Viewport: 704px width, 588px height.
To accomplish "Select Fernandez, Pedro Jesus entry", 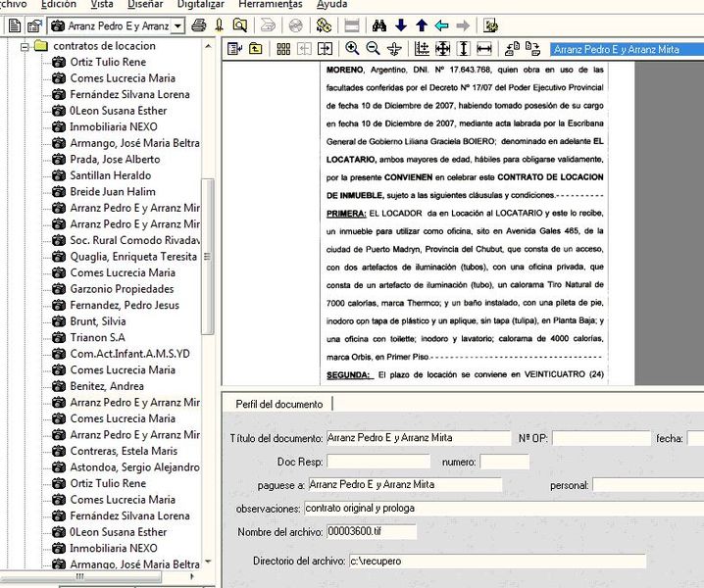I will click(x=125, y=305).
